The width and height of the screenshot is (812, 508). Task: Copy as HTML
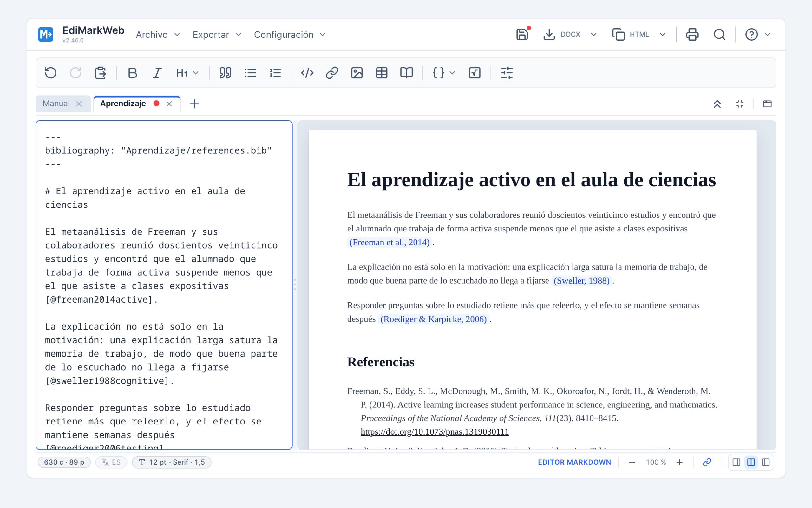[631, 34]
